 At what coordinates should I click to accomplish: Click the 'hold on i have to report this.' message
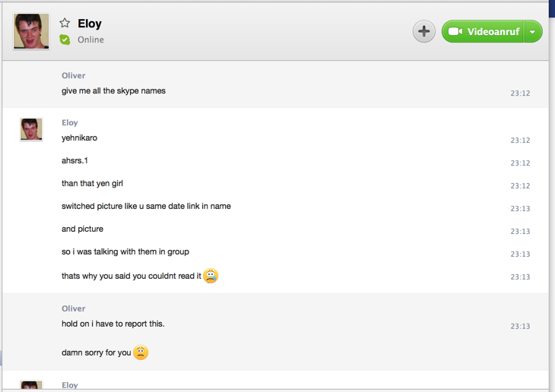[x=113, y=324]
